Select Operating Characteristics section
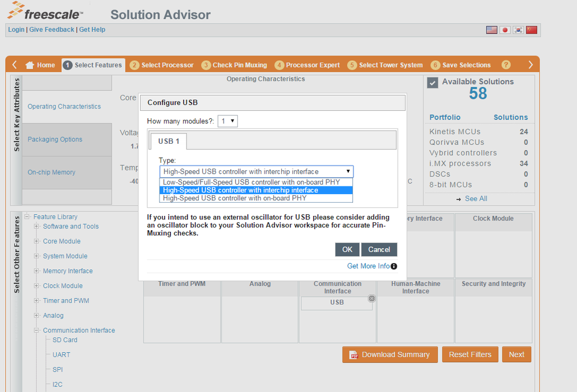This screenshot has height=392, width=577. tap(66, 106)
